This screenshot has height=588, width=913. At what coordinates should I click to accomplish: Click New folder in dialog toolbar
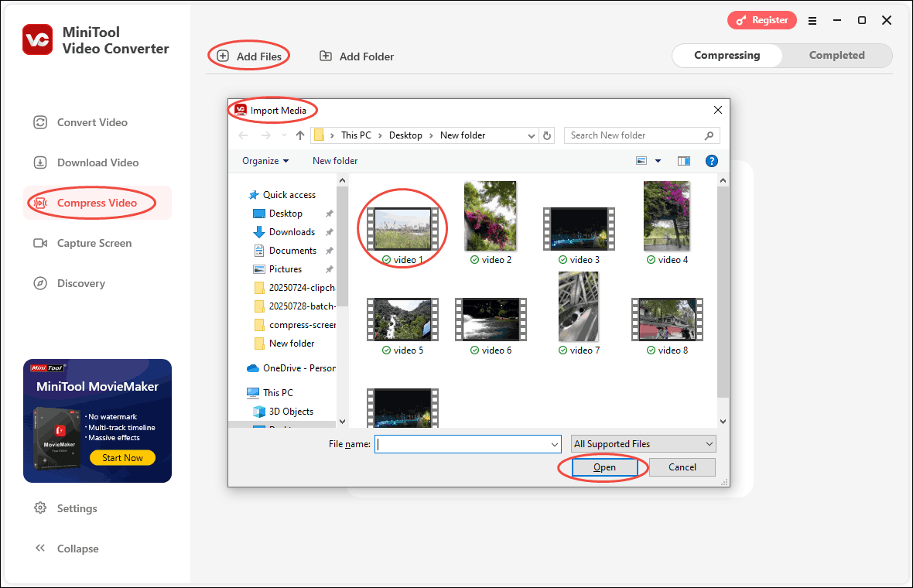pos(335,161)
